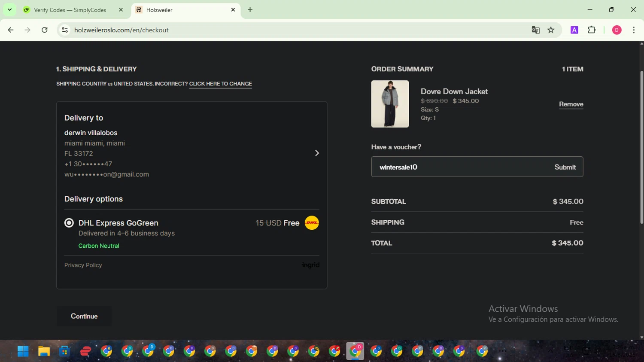Open the Privacy Policy link

tap(83, 265)
